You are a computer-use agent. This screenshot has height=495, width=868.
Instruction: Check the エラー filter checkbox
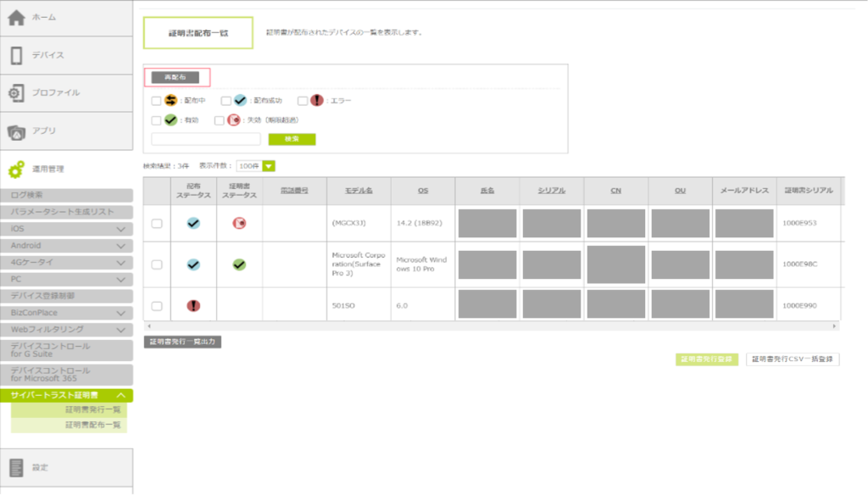303,101
